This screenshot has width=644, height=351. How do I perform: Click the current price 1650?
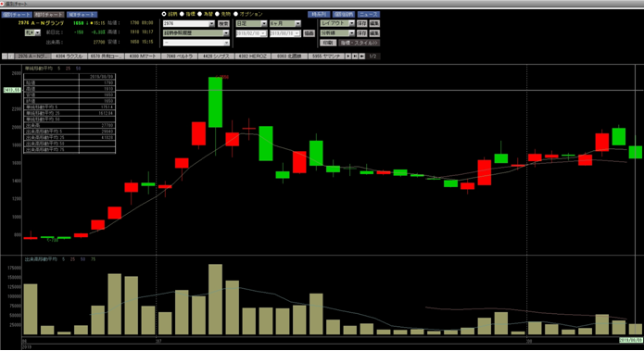(x=79, y=23)
